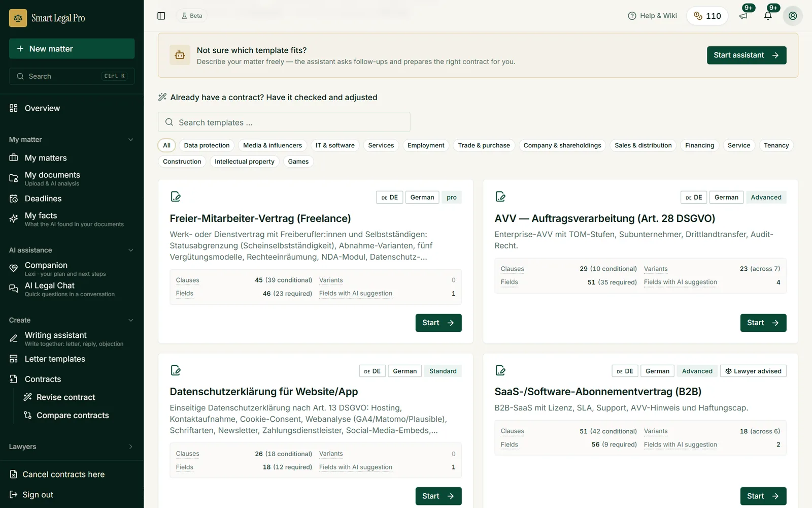Open Deadlines calendar icon
Image resolution: width=812 pixels, height=508 pixels.
14,199
